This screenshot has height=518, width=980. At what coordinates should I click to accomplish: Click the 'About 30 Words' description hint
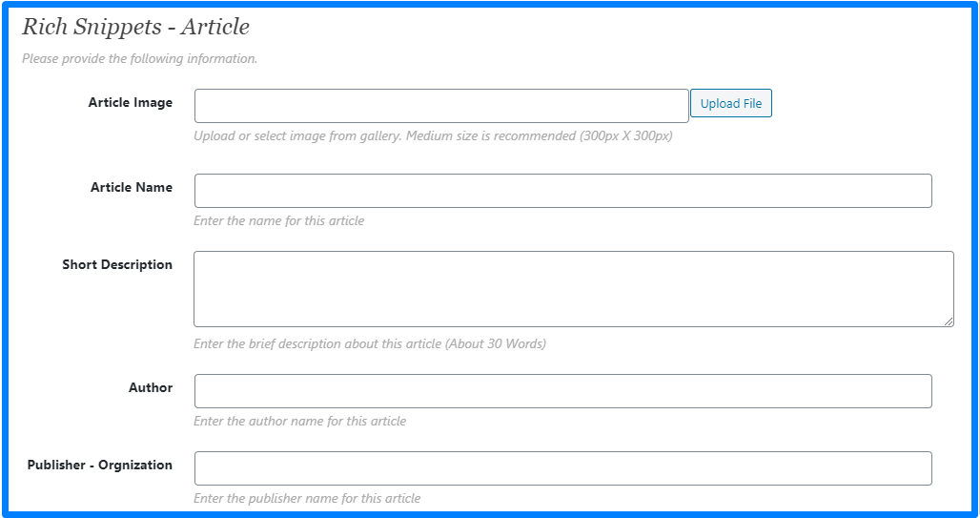(x=370, y=343)
